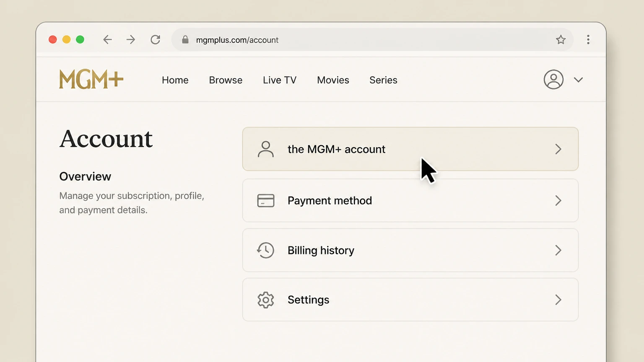The image size is (644, 362).
Task: Click the gear icon in Settings row
Action: (265, 300)
